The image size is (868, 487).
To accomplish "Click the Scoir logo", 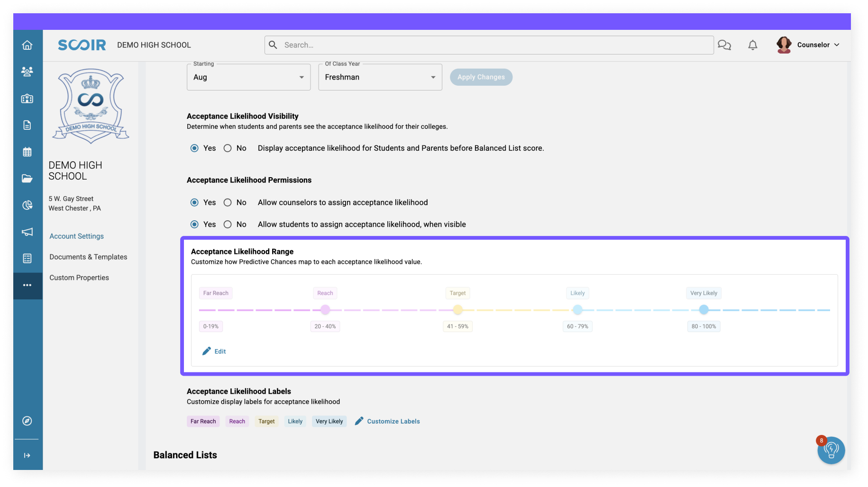I will 82,45.
